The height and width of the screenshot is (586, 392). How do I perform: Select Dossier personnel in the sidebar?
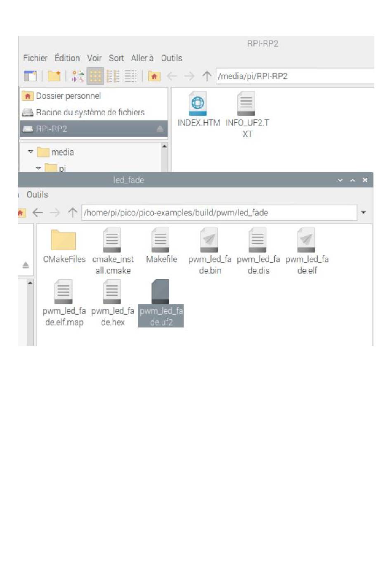pyautogui.click(x=94, y=96)
